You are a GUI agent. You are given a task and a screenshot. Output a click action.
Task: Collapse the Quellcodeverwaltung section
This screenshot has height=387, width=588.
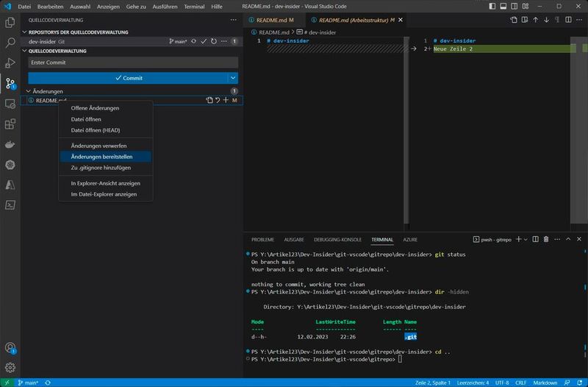click(25, 51)
